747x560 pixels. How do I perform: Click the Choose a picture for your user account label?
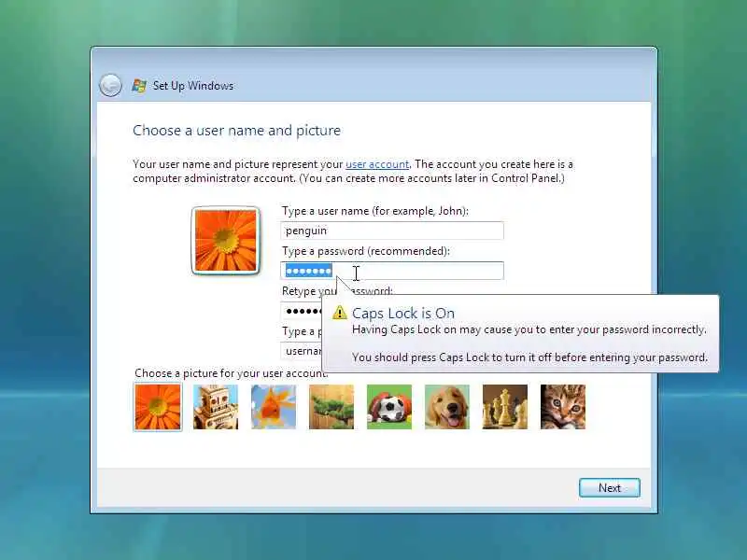click(x=231, y=373)
